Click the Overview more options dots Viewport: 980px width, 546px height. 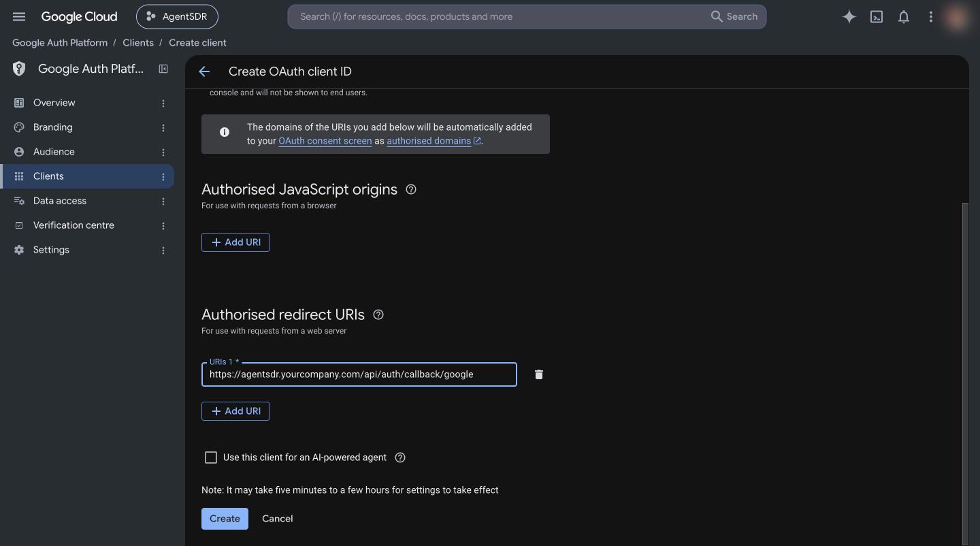[x=163, y=103]
